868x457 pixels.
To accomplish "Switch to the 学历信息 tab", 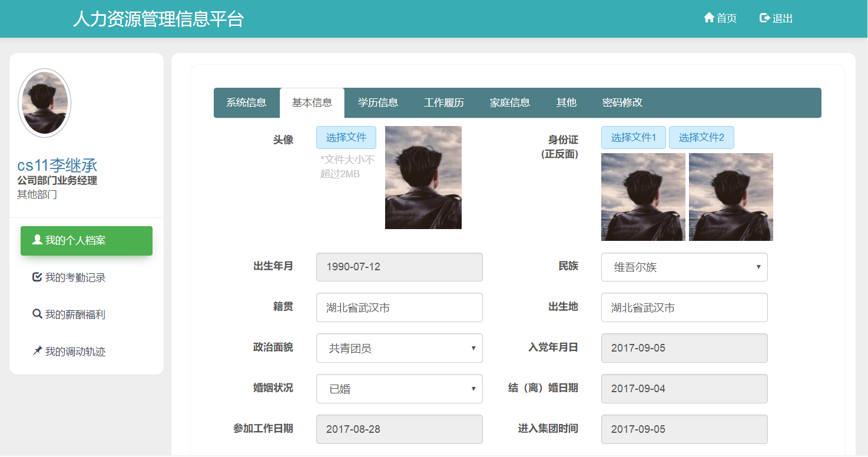I will point(378,102).
